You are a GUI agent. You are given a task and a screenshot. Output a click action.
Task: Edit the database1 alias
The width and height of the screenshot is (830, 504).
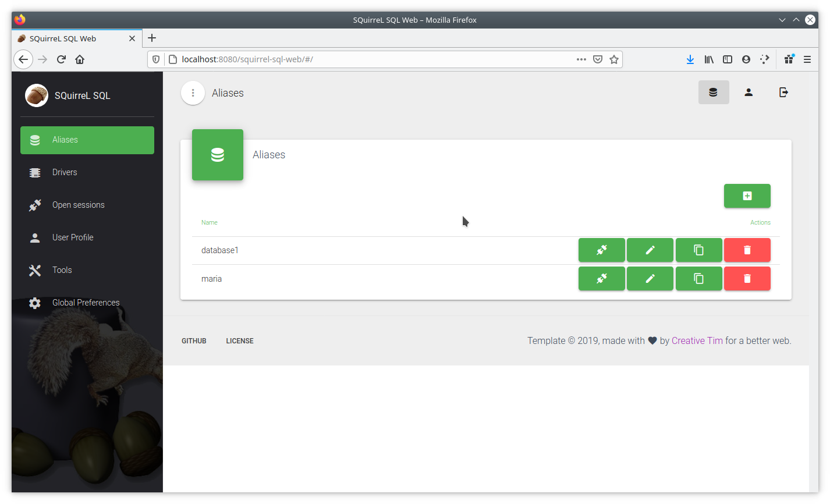[x=650, y=250]
